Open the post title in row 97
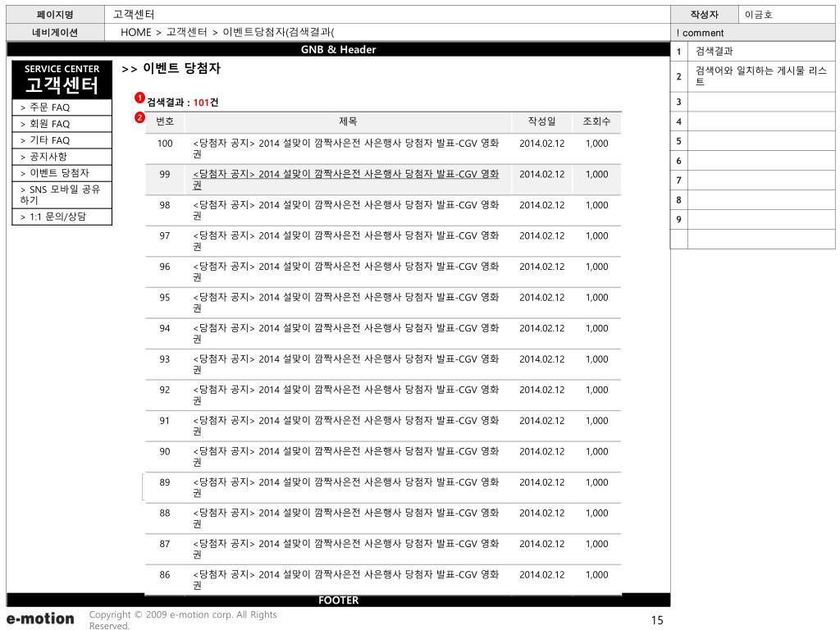The height and width of the screenshot is (630, 840). [x=345, y=241]
